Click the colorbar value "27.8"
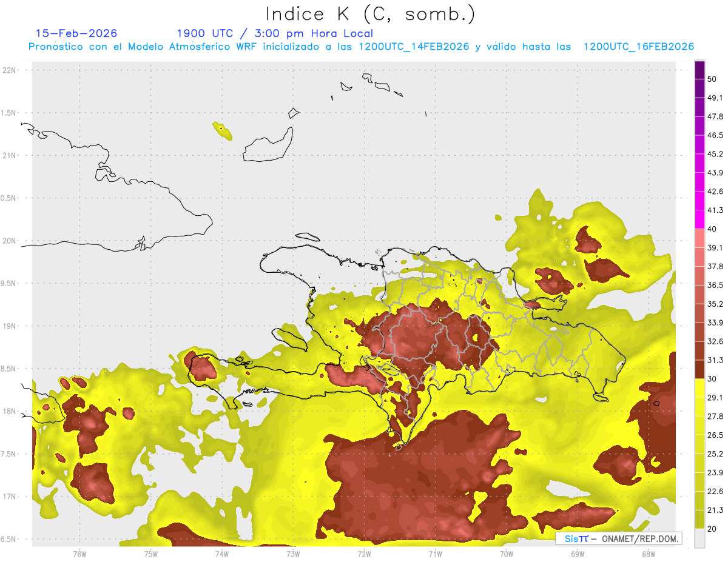The width and height of the screenshot is (728, 562). pos(715,416)
